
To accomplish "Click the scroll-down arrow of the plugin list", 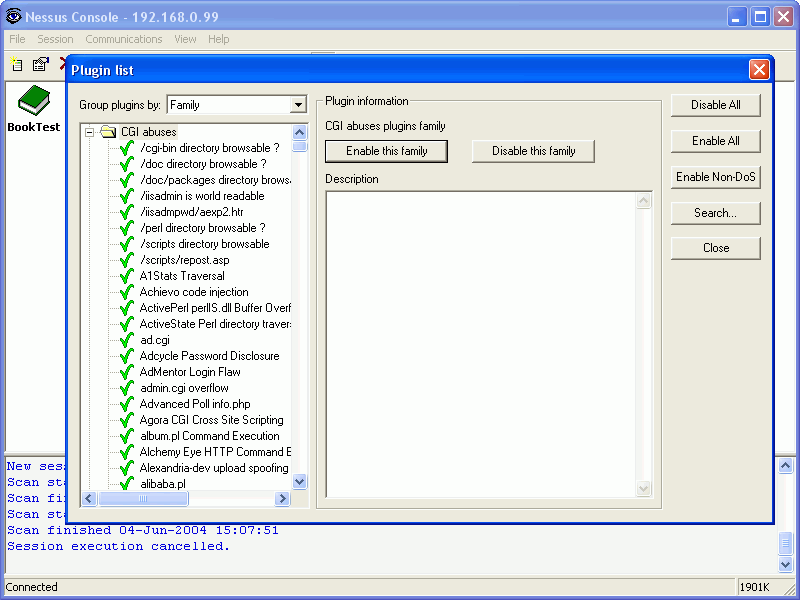I will click(299, 481).
